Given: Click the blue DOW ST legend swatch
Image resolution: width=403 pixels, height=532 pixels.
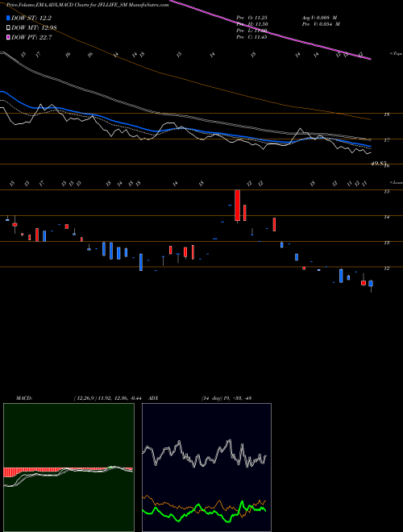Looking at the screenshot, I should tap(8, 18).
